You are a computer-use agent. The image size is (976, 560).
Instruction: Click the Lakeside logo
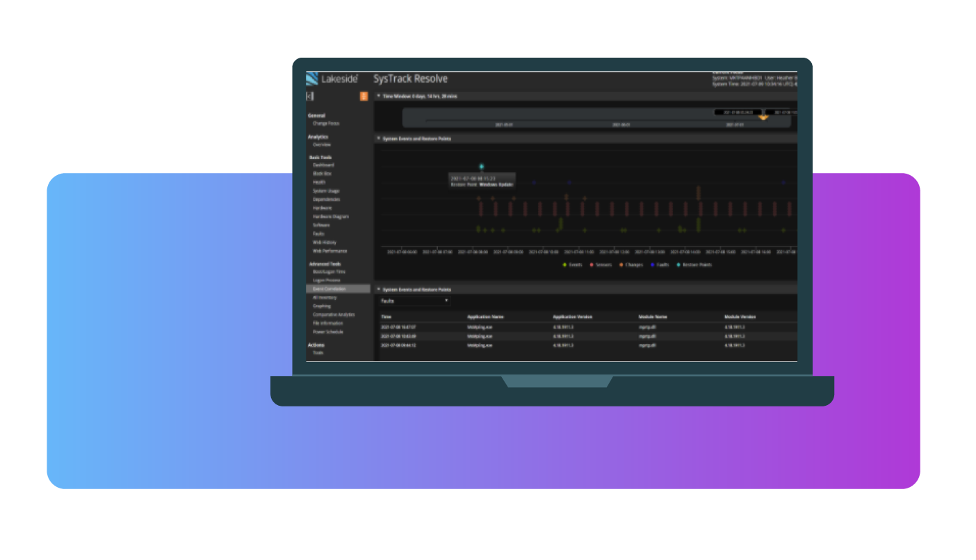coord(333,79)
